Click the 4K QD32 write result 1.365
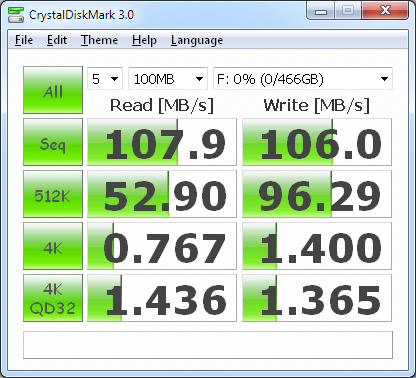Screen dimensions: 416x378 pyautogui.click(x=317, y=298)
